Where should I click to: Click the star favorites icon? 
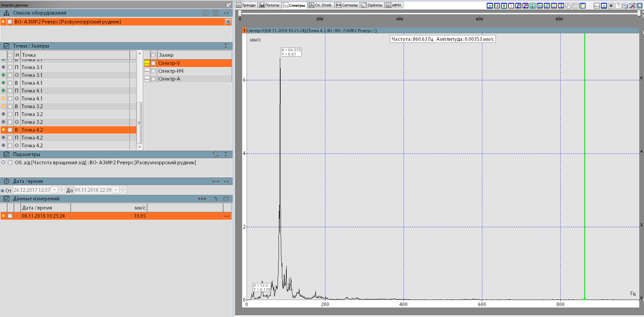(x=640, y=6)
